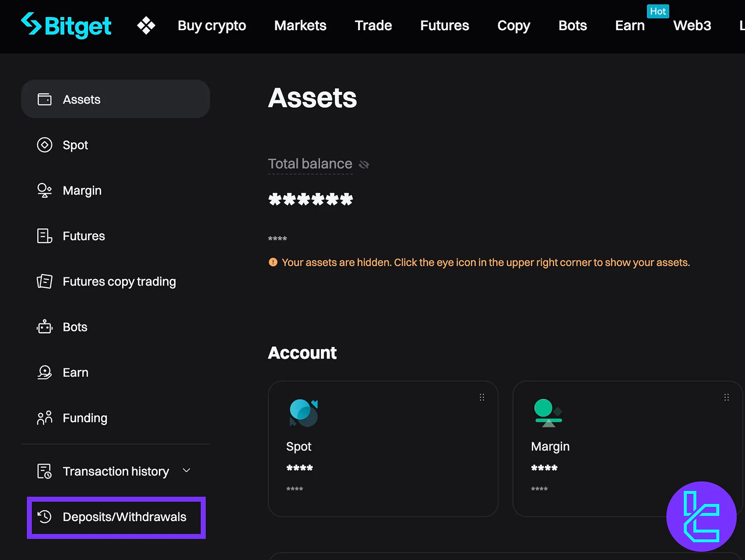The width and height of the screenshot is (745, 560).
Task: Open the Markets menu
Action: (300, 26)
